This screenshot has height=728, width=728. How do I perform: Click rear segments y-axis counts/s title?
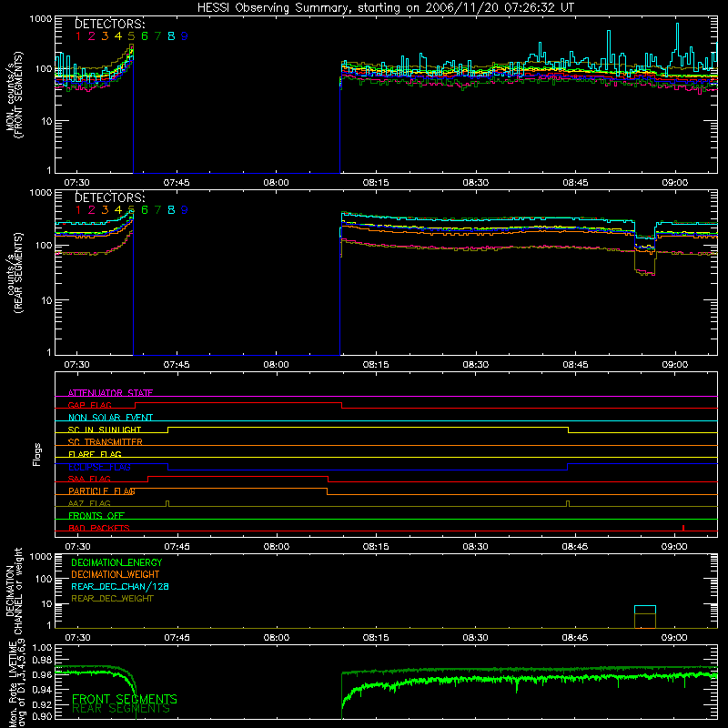click(15, 274)
